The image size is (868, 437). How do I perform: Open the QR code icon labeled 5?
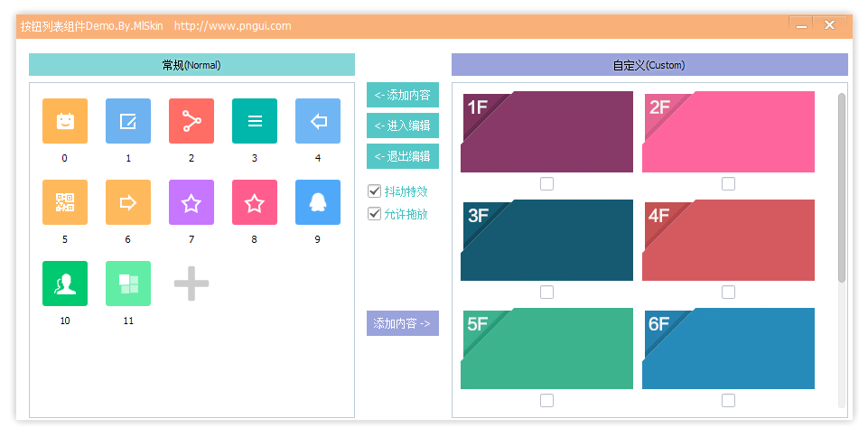tap(65, 202)
